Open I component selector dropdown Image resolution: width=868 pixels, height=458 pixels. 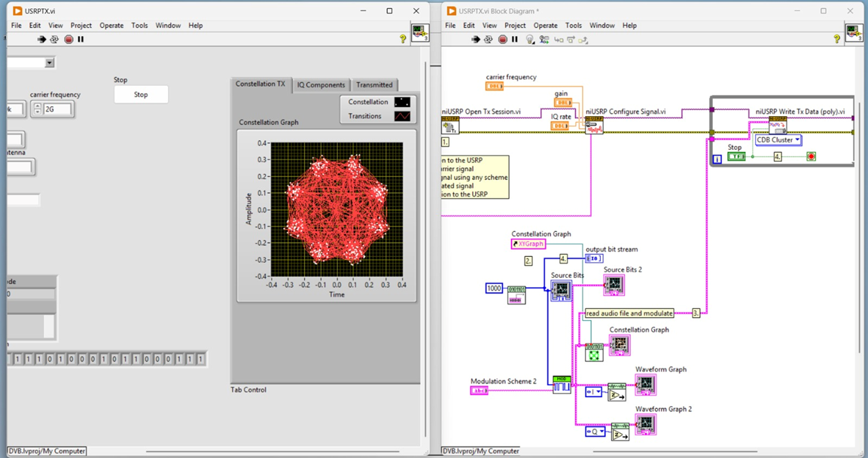tap(593, 392)
